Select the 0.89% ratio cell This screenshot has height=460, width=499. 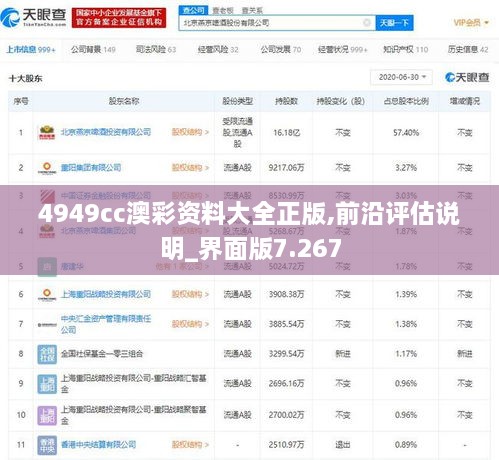click(406, 445)
